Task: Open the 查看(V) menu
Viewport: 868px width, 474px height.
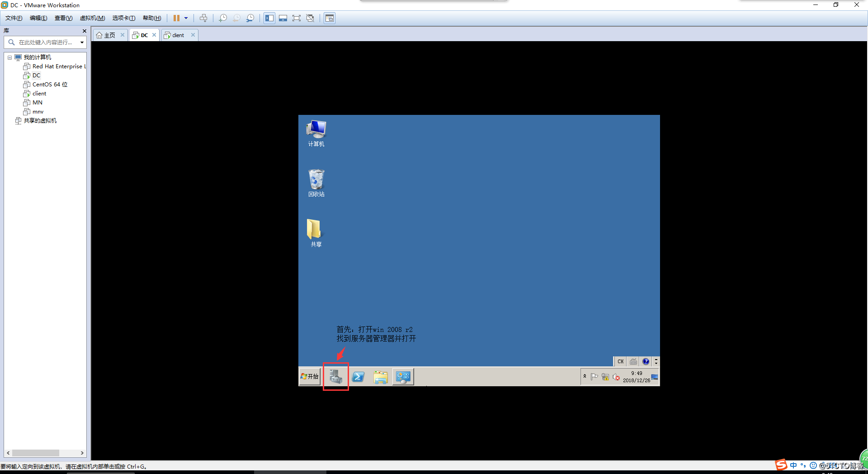Action: pyautogui.click(x=63, y=18)
